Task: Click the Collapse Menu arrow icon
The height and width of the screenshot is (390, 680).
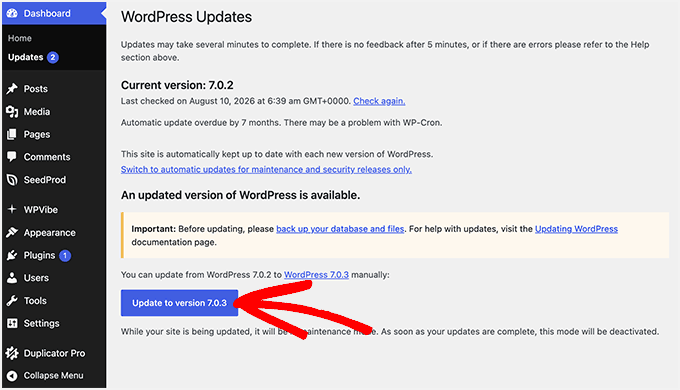Action: tap(12, 376)
